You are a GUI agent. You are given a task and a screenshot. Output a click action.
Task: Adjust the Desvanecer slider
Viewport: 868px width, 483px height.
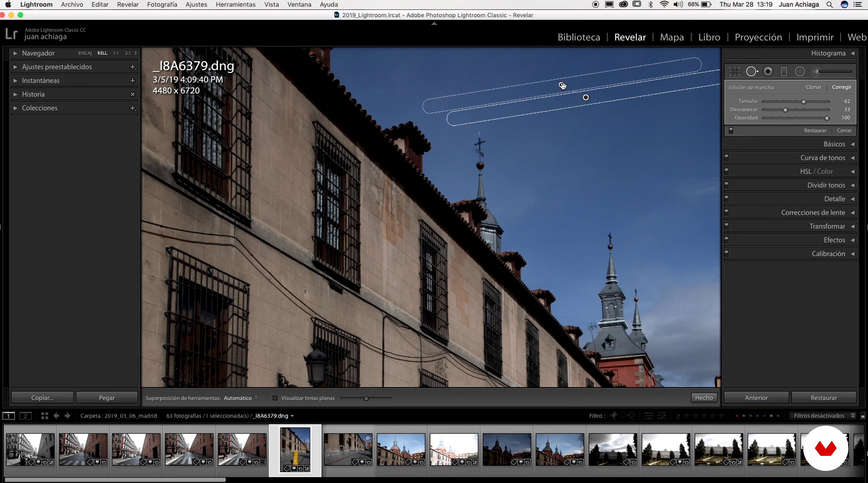pos(785,110)
